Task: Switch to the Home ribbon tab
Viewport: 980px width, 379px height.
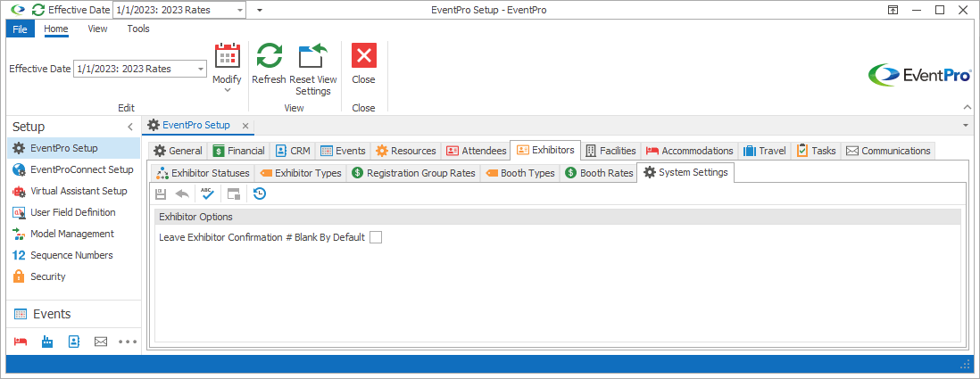Action: 56,29
